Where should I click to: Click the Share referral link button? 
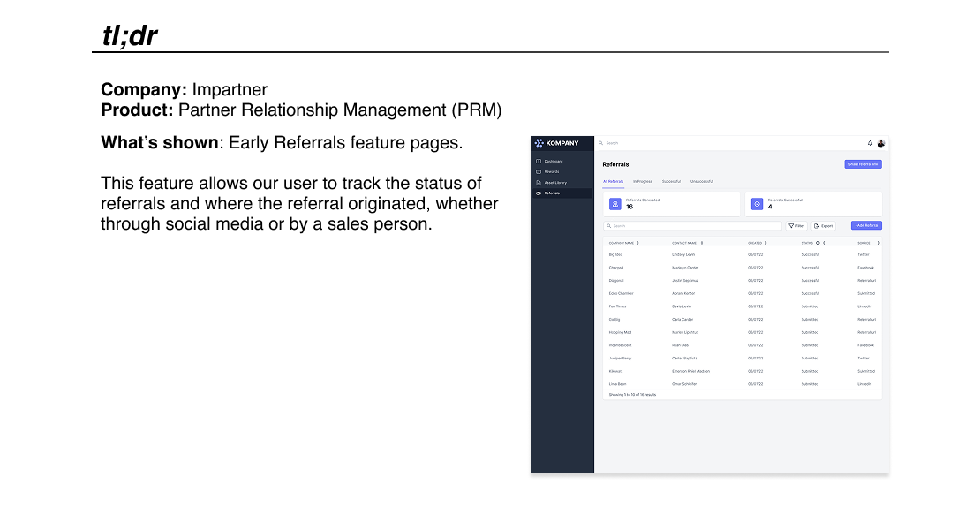[863, 164]
